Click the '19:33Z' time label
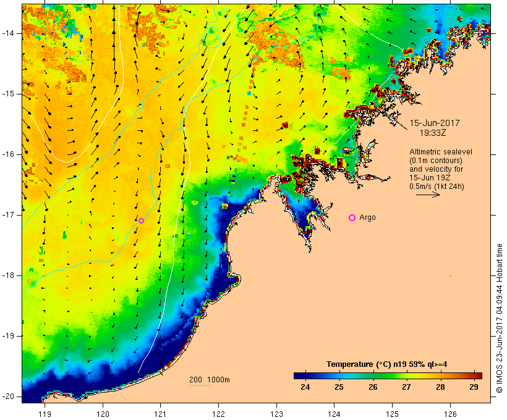 click(433, 133)
